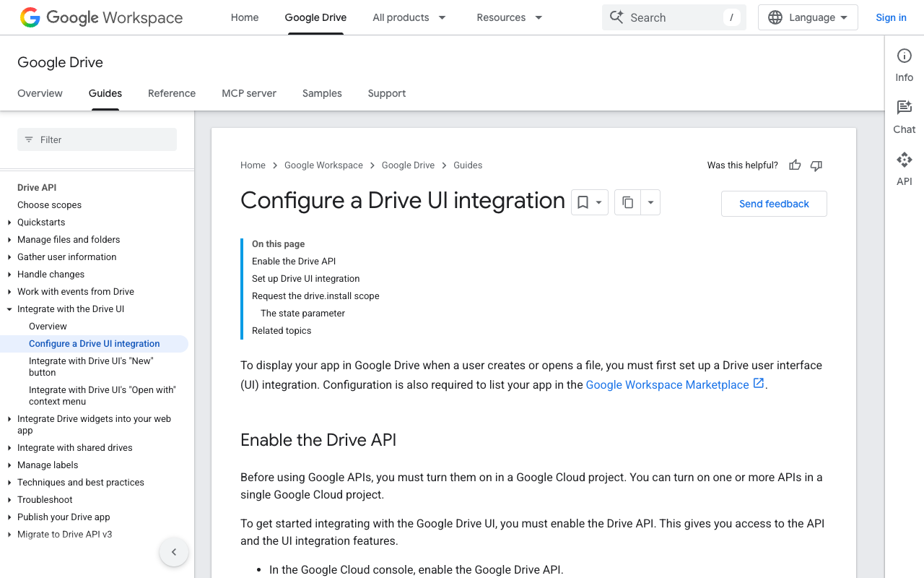Screen dimensions: 924x578
Task: Open the Language dropdown
Action: (808, 17)
